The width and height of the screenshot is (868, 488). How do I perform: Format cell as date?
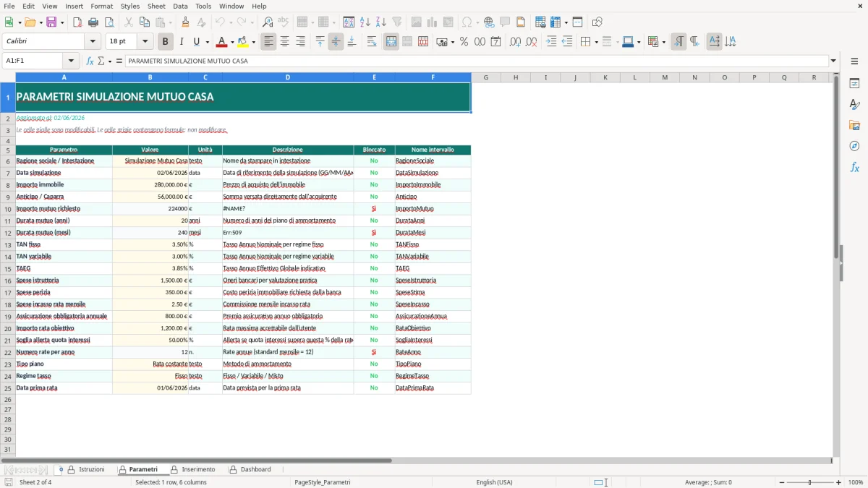495,42
